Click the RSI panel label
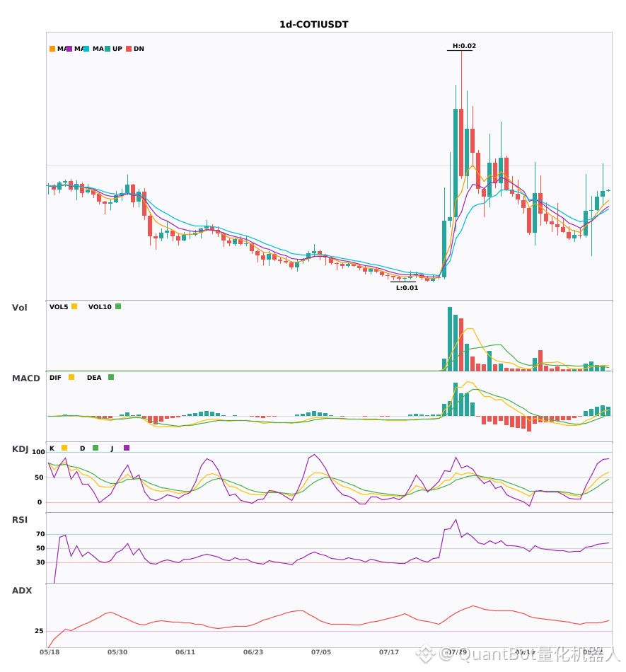The height and width of the screenshot is (672, 626). [x=20, y=519]
